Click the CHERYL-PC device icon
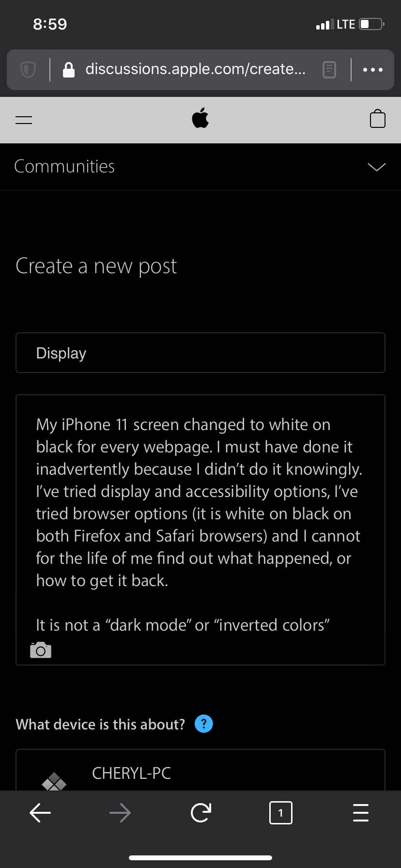The height and width of the screenshot is (868, 401). click(54, 780)
